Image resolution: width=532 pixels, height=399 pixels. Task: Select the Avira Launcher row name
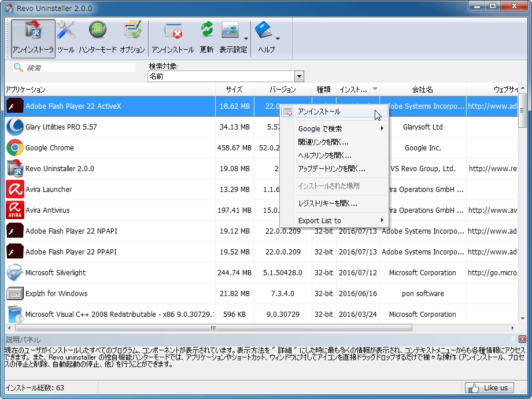click(49, 189)
